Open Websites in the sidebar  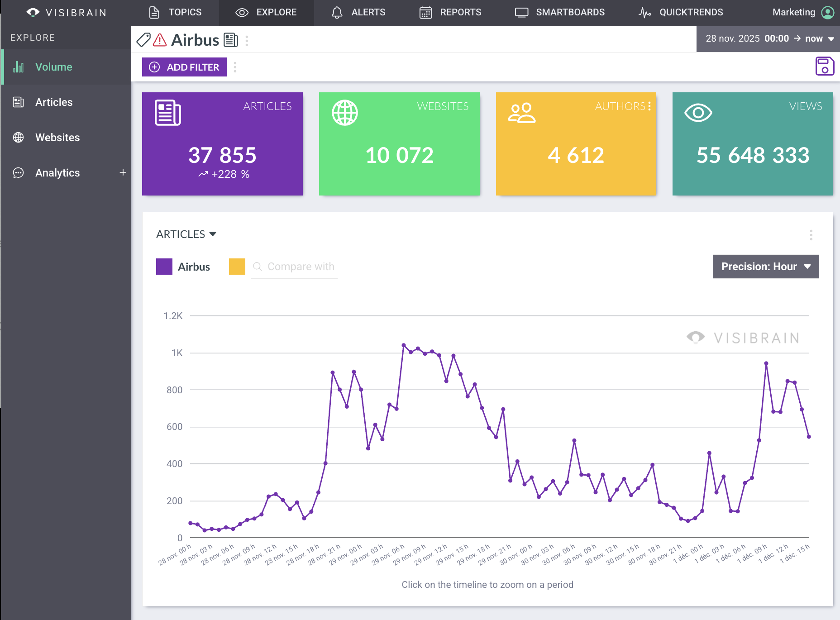[57, 138]
